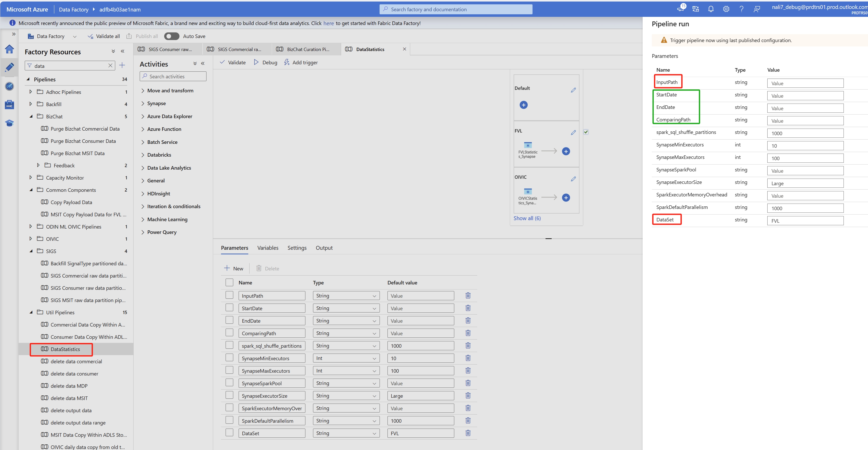Check the select-all parameters checkbox

tap(229, 282)
